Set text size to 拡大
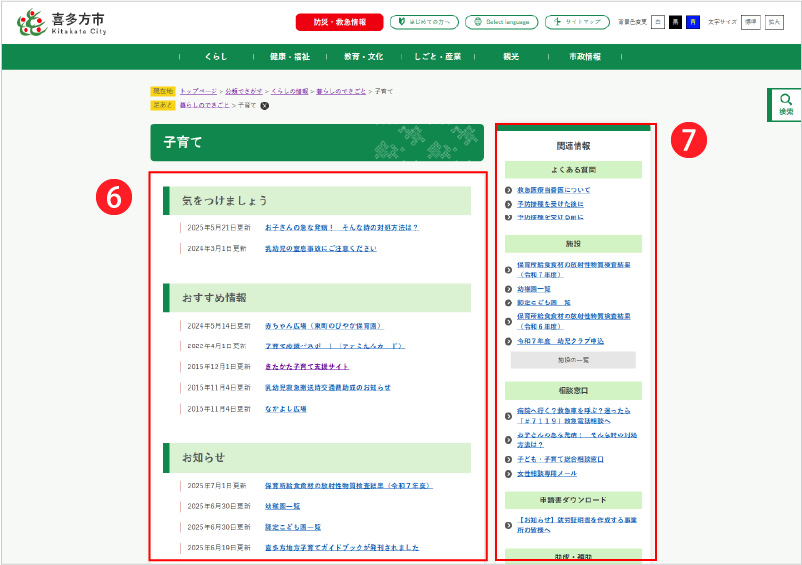The image size is (802, 565). (x=774, y=22)
